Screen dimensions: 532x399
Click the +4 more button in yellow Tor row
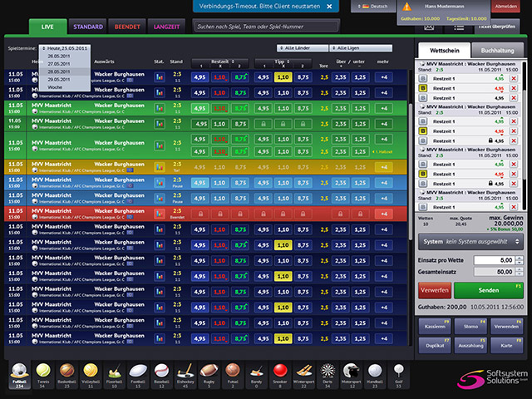(384, 167)
